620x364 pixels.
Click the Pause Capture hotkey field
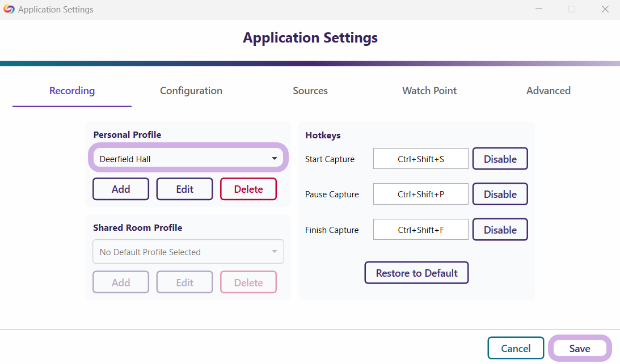click(421, 194)
